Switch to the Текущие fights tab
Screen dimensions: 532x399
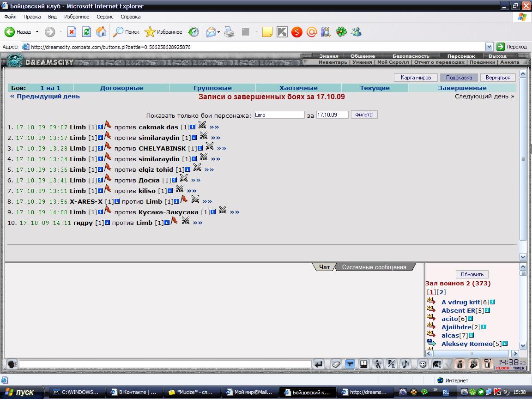click(x=375, y=88)
